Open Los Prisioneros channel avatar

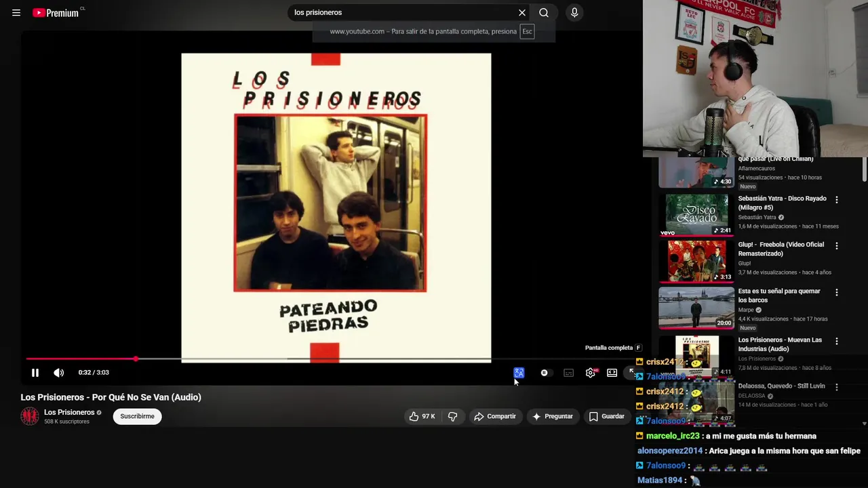[29, 416]
